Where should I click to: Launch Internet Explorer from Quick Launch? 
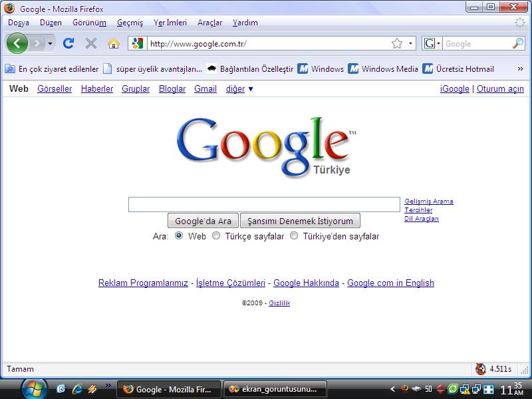pos(77,389)
